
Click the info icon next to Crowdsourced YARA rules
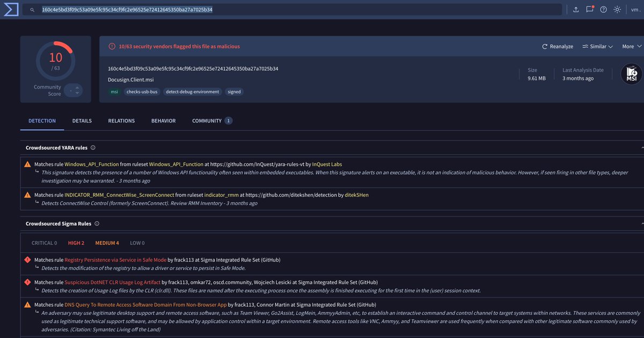pos(93,148)
